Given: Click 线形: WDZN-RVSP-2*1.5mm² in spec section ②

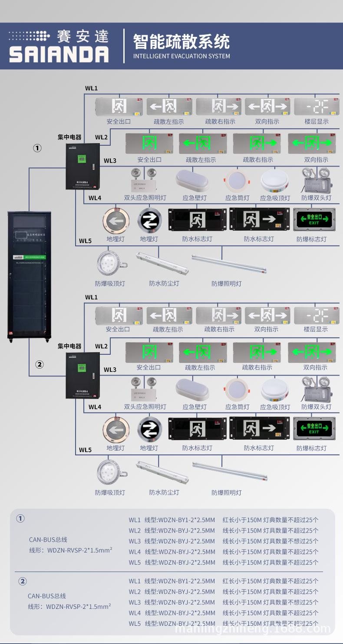Looking at the screenshot, I should [69, 606].
